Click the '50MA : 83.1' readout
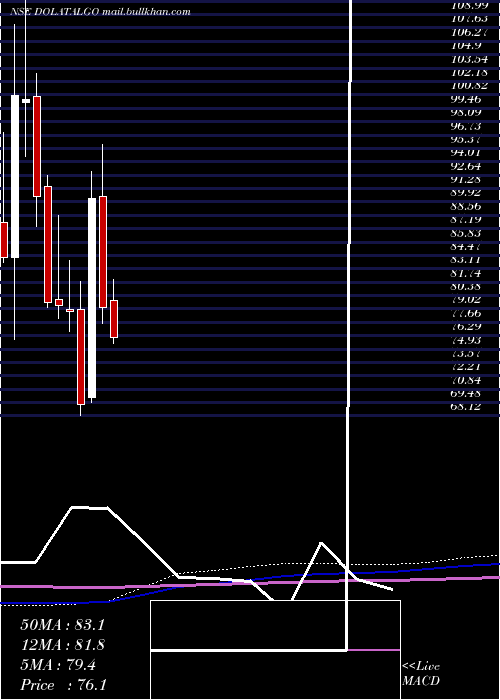500x700 pixels. click(x=62, y=625)
